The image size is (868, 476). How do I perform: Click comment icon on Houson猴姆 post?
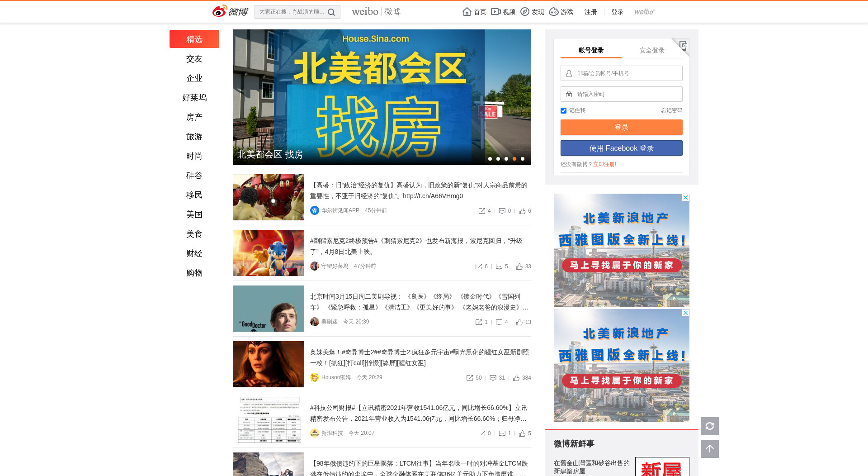[493, 378]
